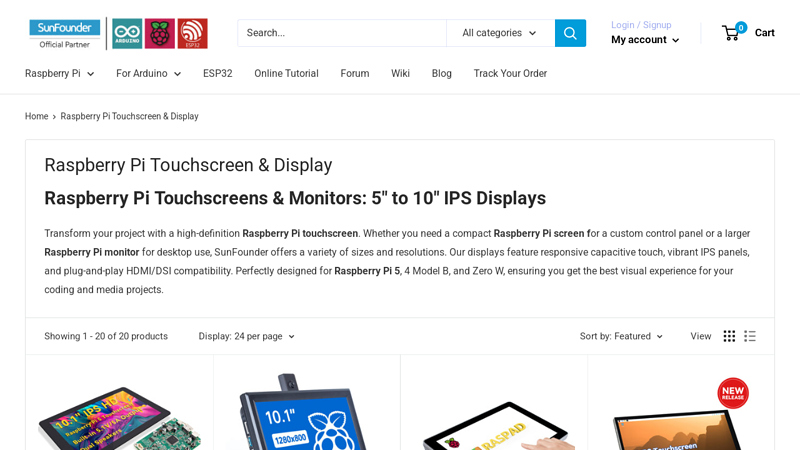The height and width of the screenshot is (450, 800).
Task: Focus the Search input field
Action: [342, 33]
